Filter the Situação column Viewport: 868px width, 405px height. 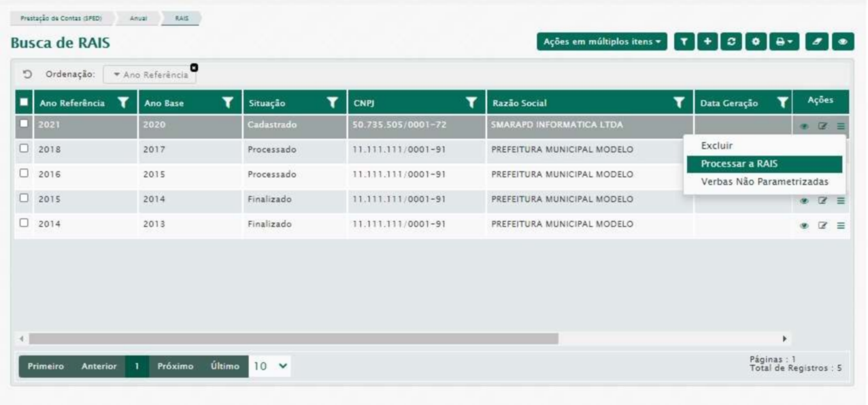332,103
